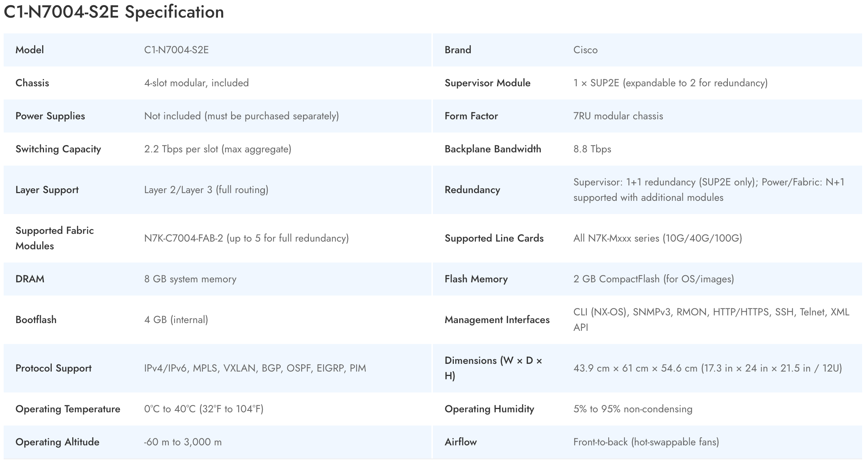Image resolution: width=868 pixels, height=467 pixels.
Task: Select the Management Interfaces list text
Action: [711, 319]
